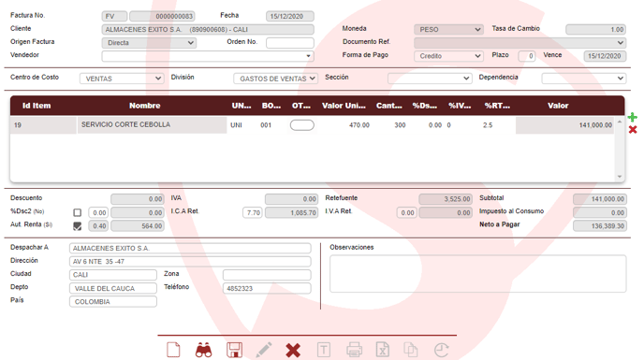Click the Observaciones text area

478,274
